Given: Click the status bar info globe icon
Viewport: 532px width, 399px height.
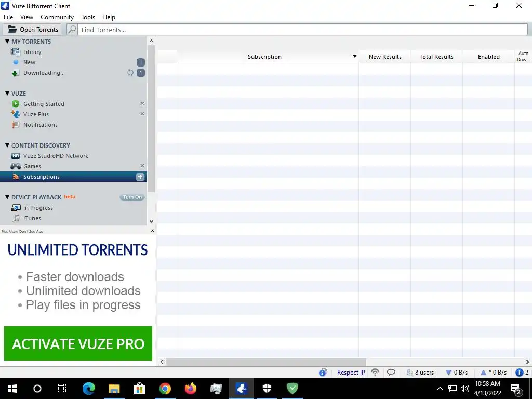Looking at the screenshot, I should point(323,373).
